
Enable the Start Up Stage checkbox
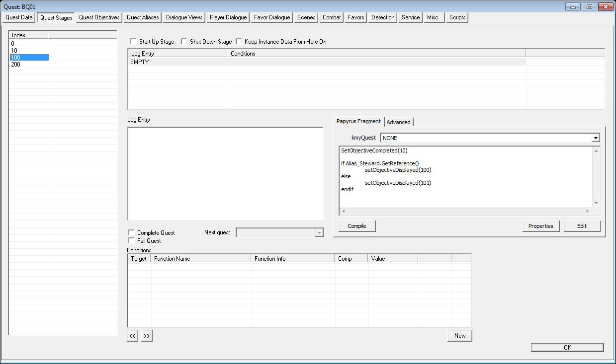[134, 42]
